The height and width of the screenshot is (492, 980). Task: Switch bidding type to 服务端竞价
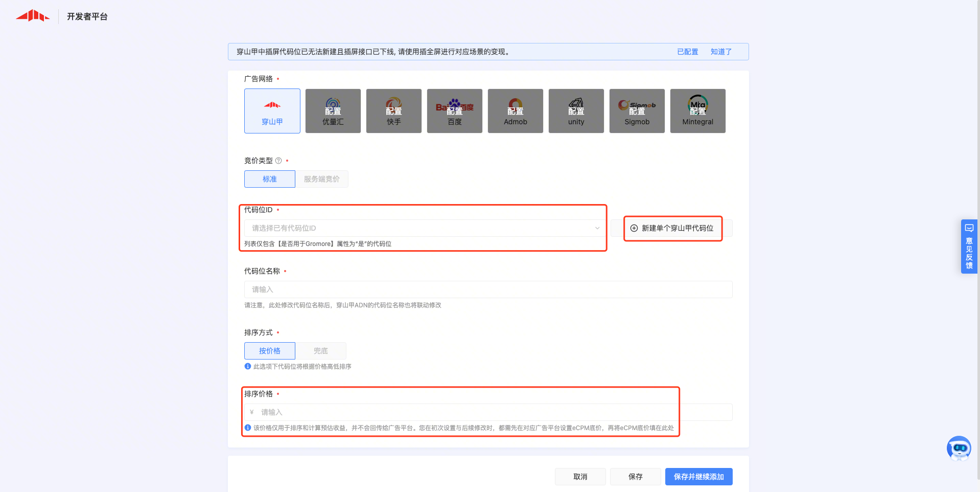321,179
